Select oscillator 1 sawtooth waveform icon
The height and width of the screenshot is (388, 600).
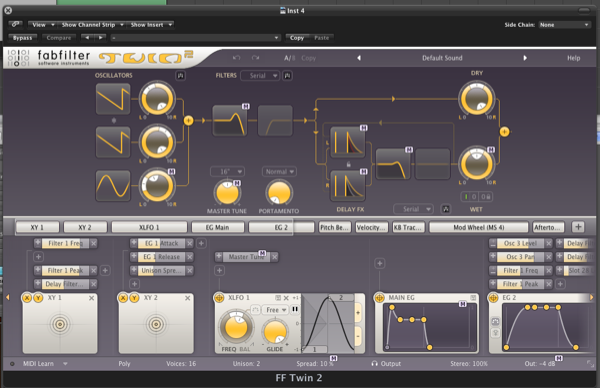click(113, 99)
